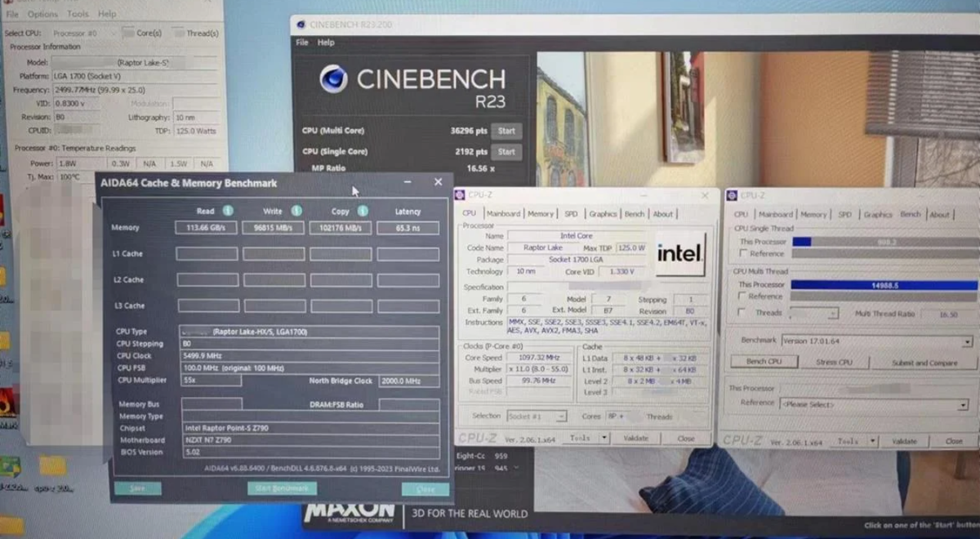Click the Intel logo in CPU-Z
Image resolution: width=980 pixels, height=539 pixels.
680,253
